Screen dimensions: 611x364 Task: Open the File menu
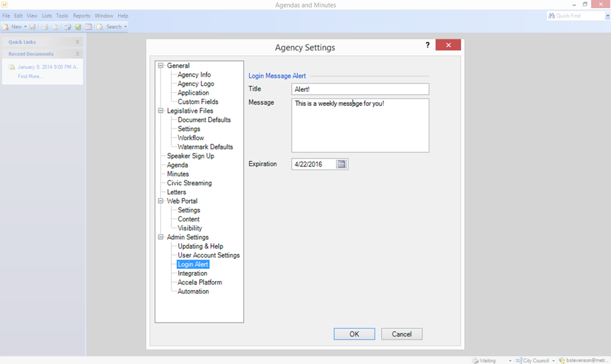tap(6, 16)
